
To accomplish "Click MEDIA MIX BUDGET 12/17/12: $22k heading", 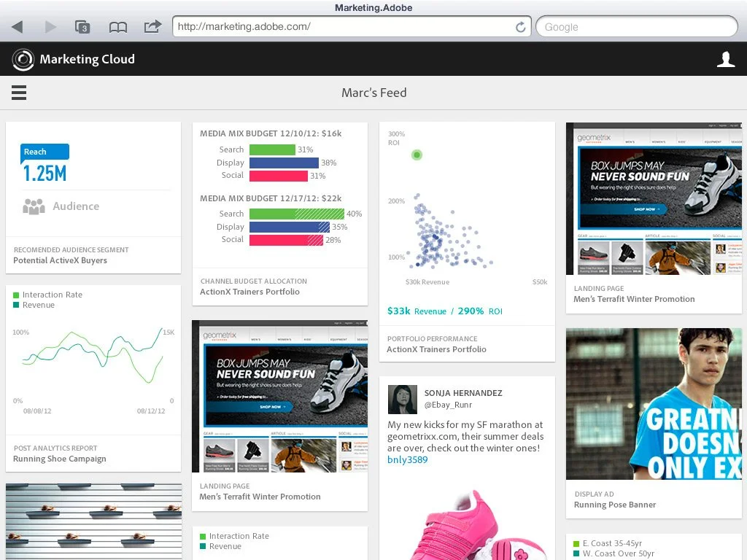I will click(x=271, y=198).
